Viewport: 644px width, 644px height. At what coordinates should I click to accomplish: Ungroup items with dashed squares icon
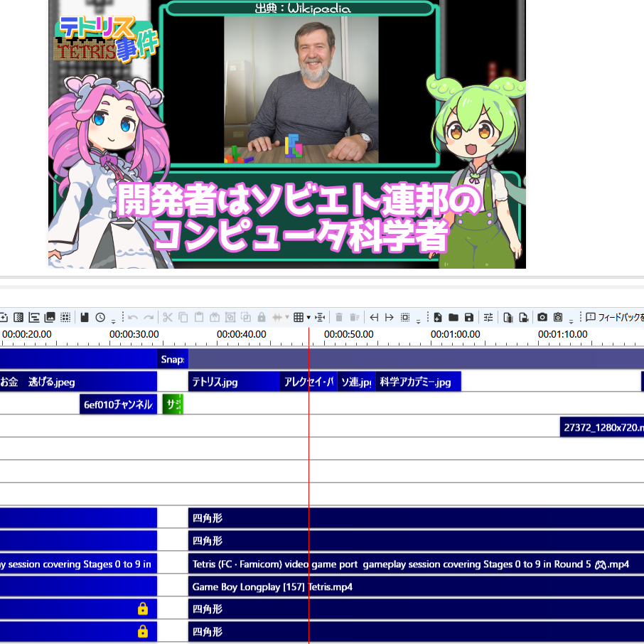(246, 317)
